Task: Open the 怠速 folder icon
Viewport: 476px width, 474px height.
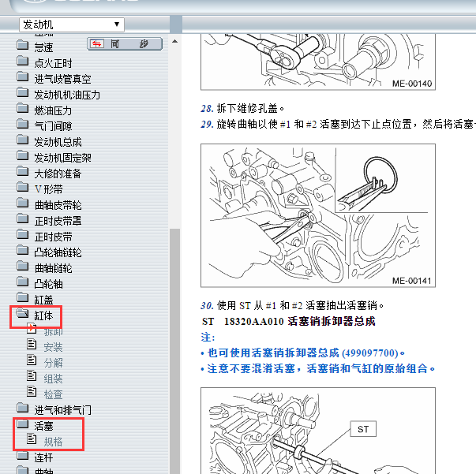Action: tap(22, 45)
